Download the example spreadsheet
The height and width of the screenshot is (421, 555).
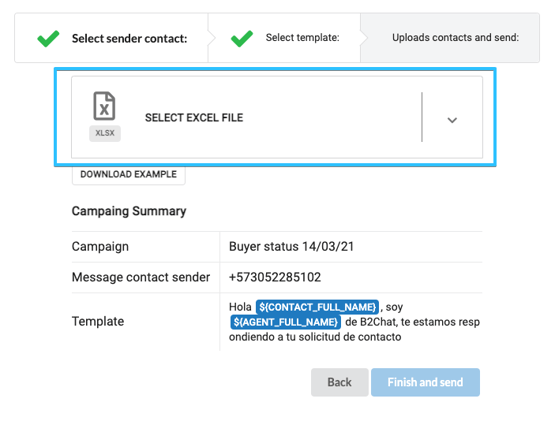point(128,174)
